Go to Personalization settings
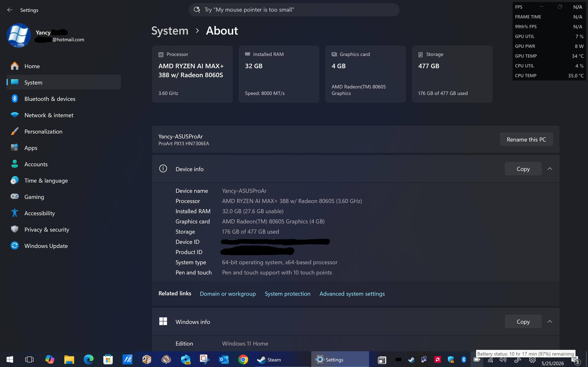Screen dimensions: 588x367 point(64,131)
